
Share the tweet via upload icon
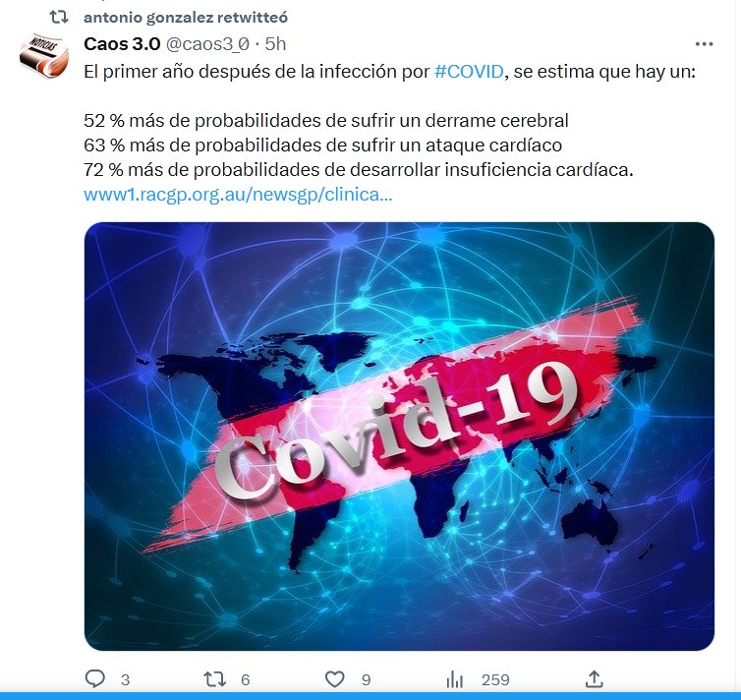click(x=594, y=678)
